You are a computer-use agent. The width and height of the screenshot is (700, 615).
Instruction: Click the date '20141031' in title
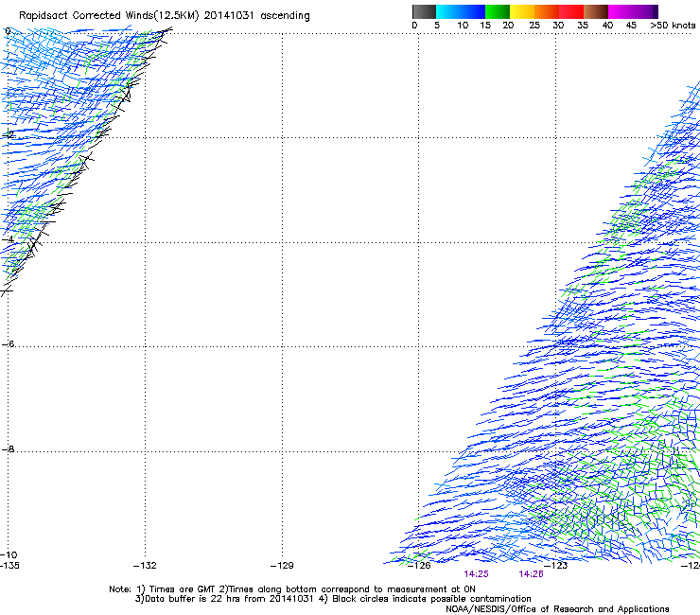[x=229, y=15]
